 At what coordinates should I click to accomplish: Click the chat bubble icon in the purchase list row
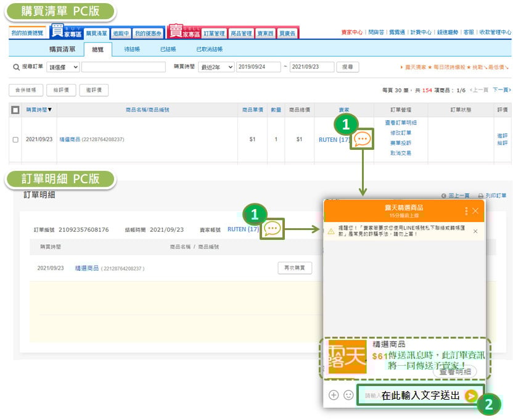pyautogui.click(x=363, y=139)
